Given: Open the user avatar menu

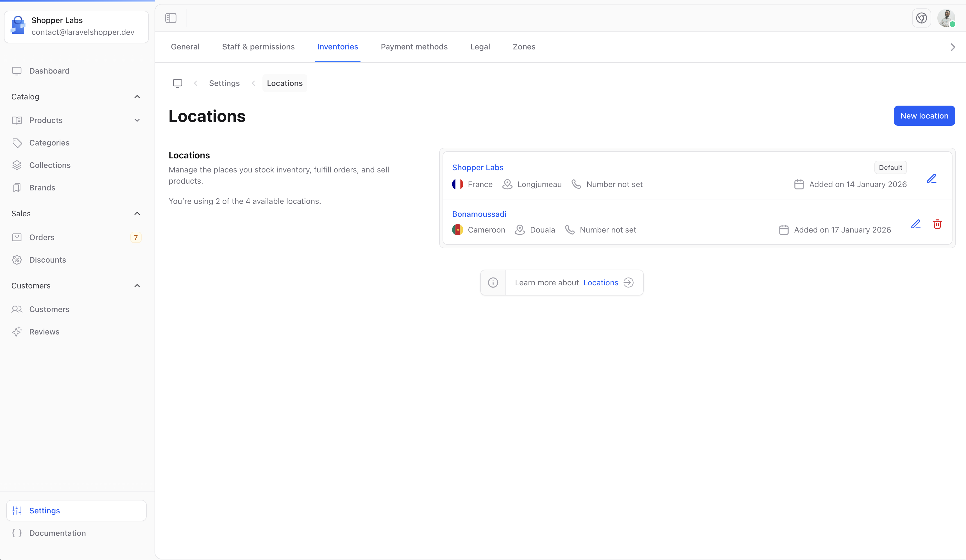Looking at the screenshot, I should point(946,18).
